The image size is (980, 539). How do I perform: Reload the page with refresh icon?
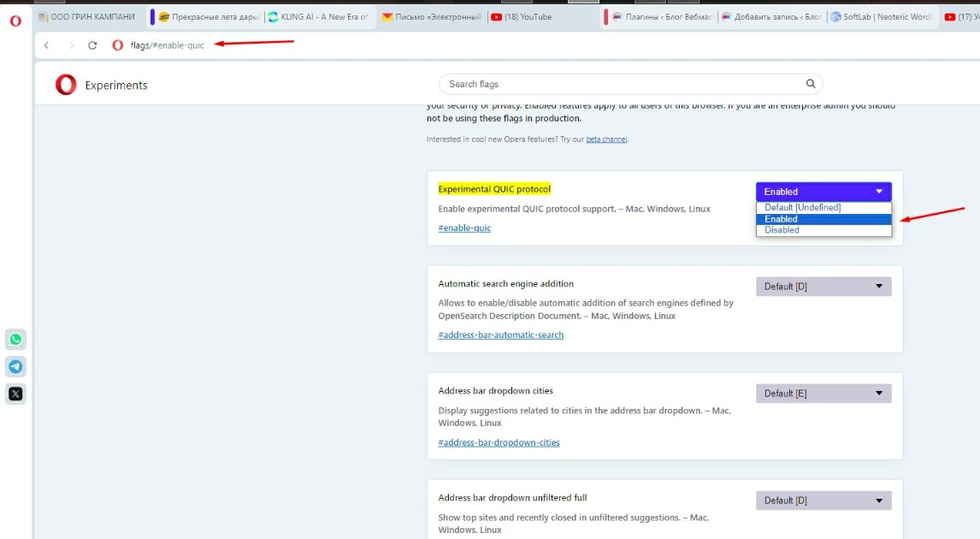pos(92,45)
